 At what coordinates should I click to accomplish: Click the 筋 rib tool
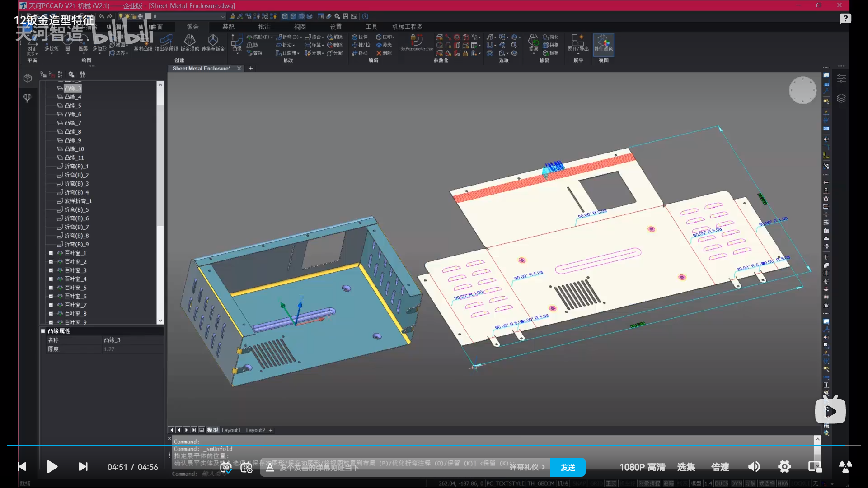click(x=253, y=45)
